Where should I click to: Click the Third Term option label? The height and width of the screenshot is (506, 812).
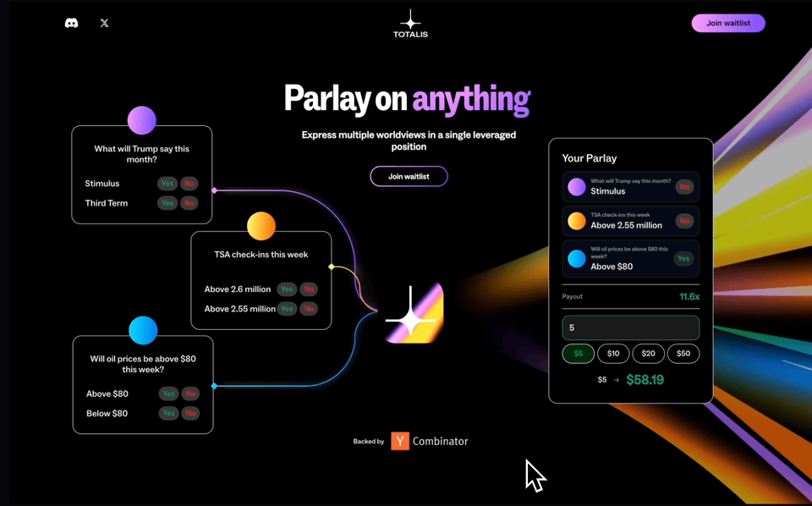click(107, 203)
